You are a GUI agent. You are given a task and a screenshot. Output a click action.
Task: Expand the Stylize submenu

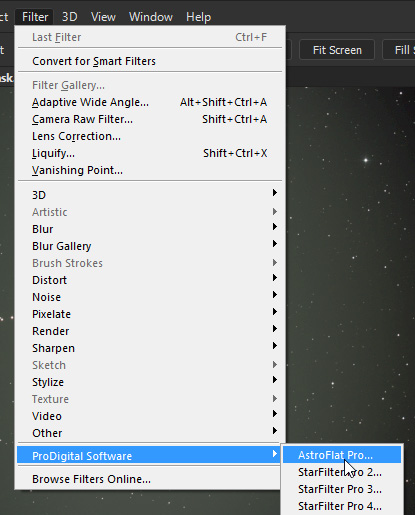tap(150, 382)
